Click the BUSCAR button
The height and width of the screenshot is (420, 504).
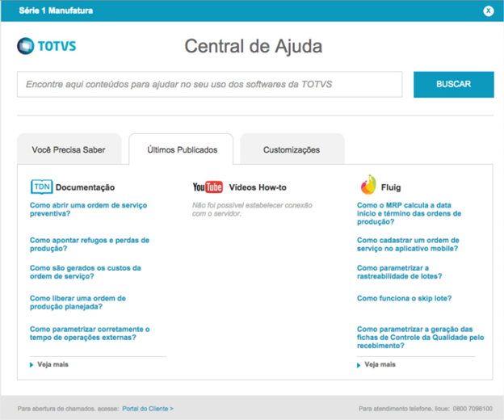pyautogui.click(x=454, y=84)
